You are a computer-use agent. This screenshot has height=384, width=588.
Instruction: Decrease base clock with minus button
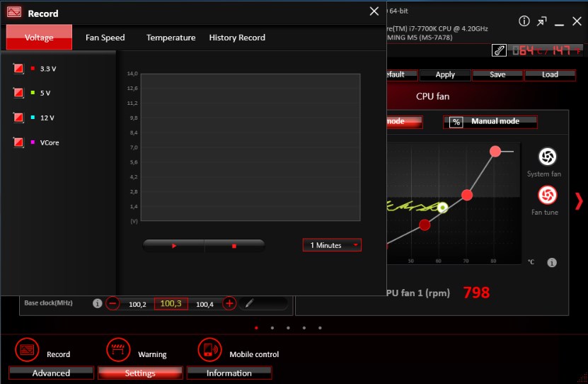(x=113, y=303)
